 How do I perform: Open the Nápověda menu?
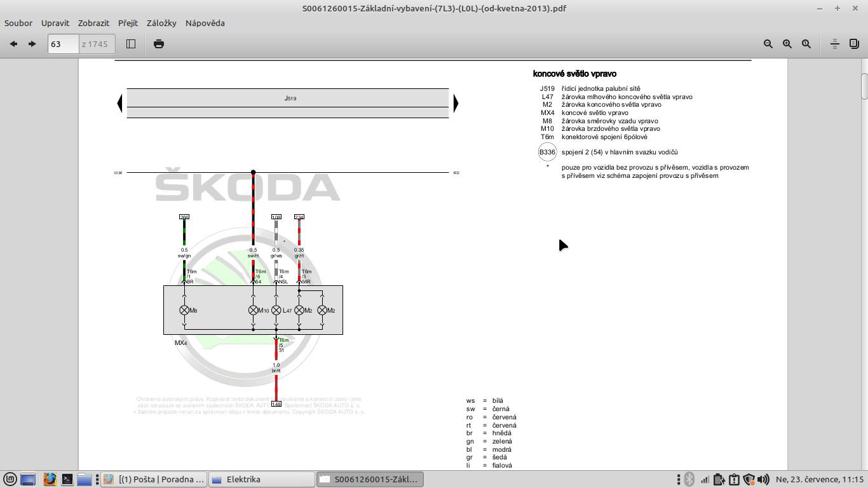[205, 23]
